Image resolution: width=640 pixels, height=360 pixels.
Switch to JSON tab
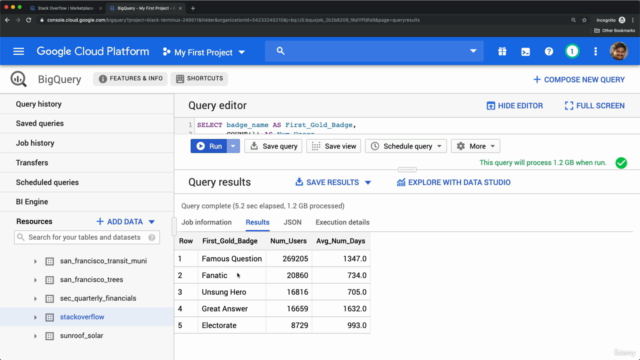click(292, 222)
